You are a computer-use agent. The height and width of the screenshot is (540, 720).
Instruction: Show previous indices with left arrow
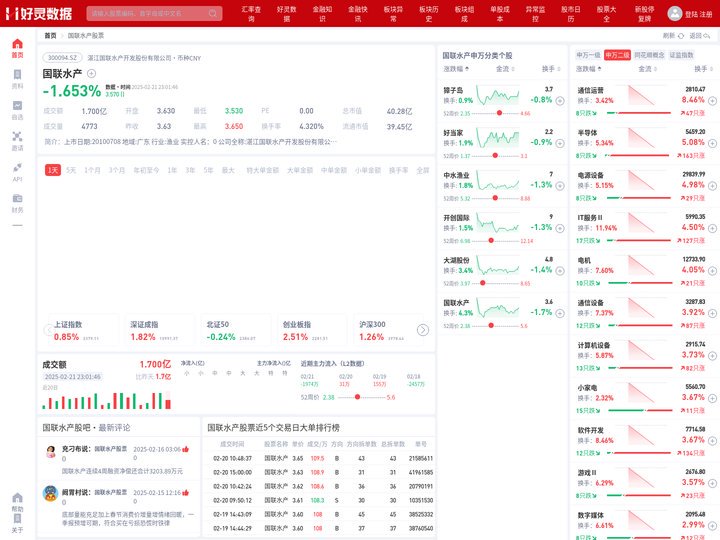[x=47, y=330]
